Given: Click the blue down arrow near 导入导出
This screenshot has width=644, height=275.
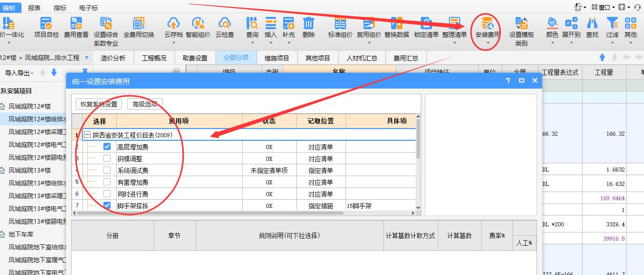Looking at the screenshot, I should [x=54, y=73].
